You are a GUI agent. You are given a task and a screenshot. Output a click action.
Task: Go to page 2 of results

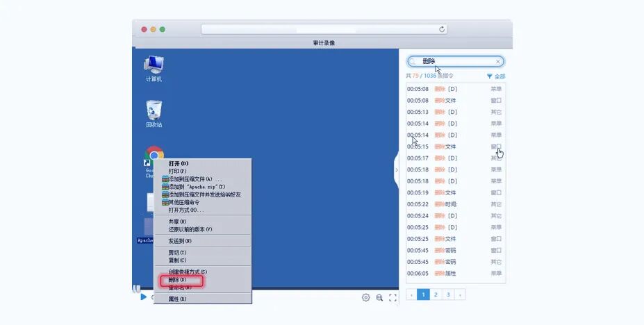[436, 294]
